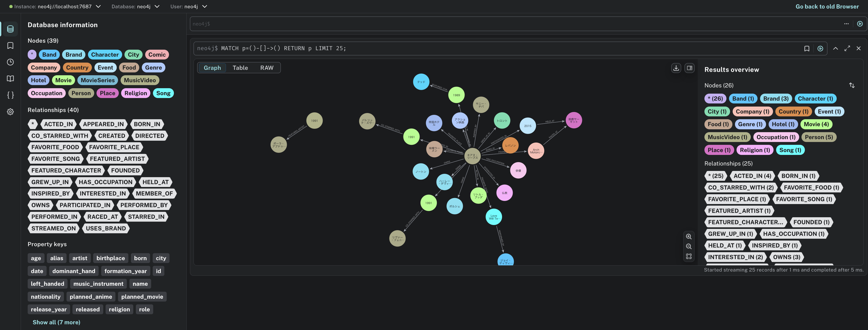
Task: Rerun the MATCH query play button
Action: 820,48
